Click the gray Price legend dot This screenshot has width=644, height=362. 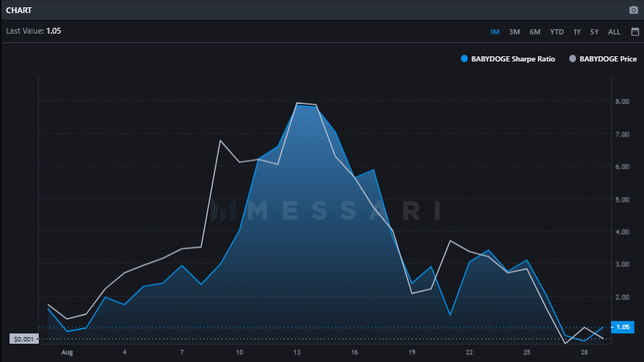coord(572,59)
